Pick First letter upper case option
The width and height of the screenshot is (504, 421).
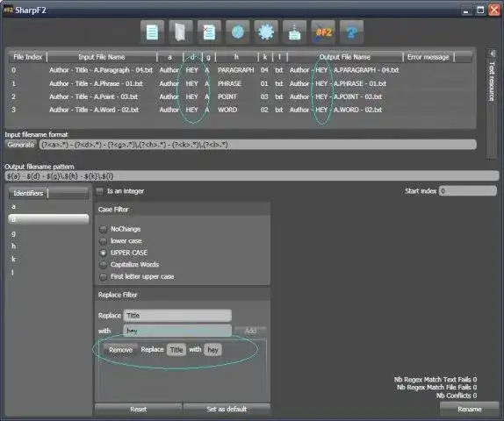pos(104,277)
